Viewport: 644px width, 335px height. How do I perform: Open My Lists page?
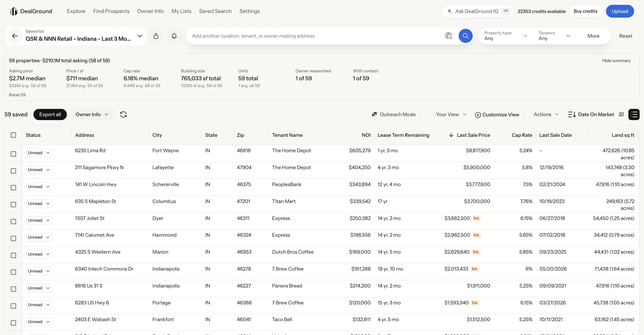coord(181,11)
